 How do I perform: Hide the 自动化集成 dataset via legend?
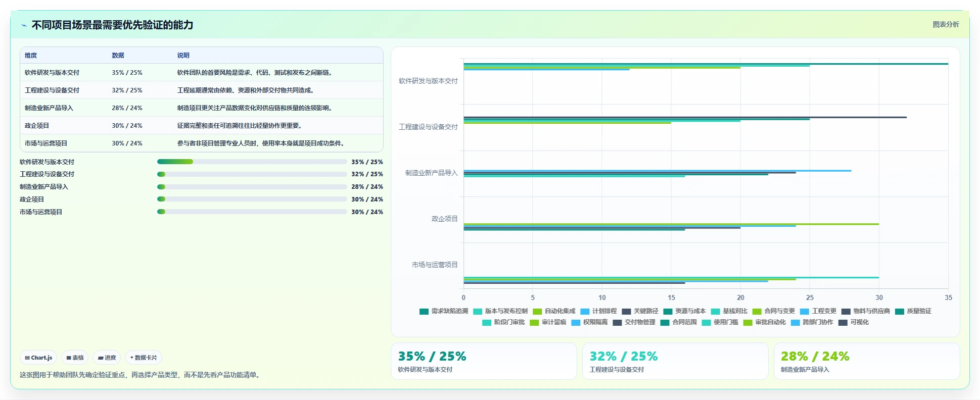pos(554,311)
